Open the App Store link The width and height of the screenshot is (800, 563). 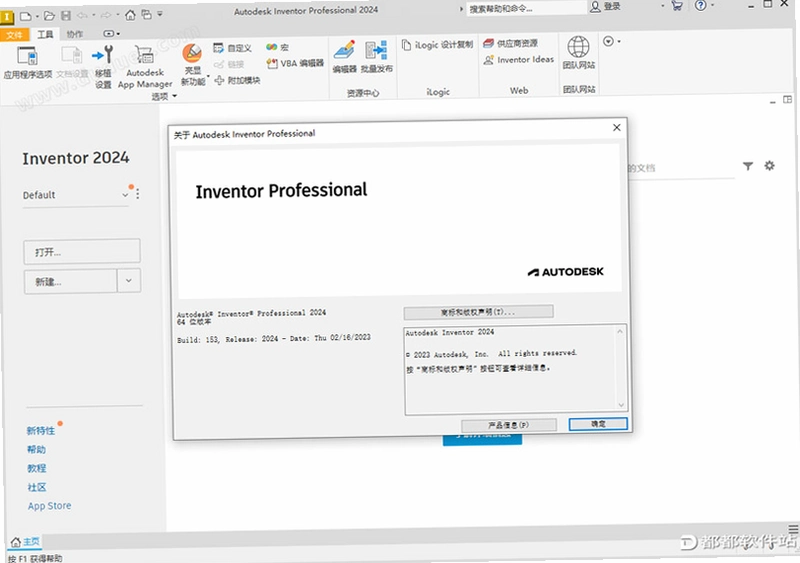coord(49,506)
